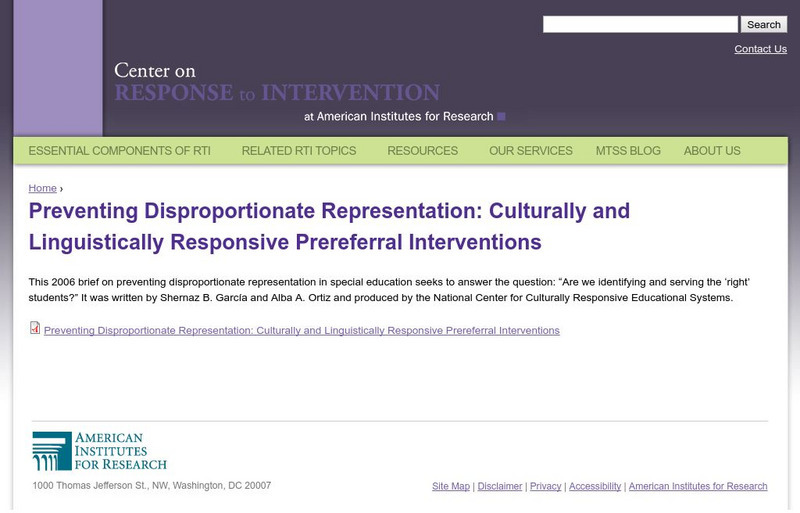This screenshot has height=513, width=800.
Task: Open the Resources menu
Action: (x=422, y=151)
